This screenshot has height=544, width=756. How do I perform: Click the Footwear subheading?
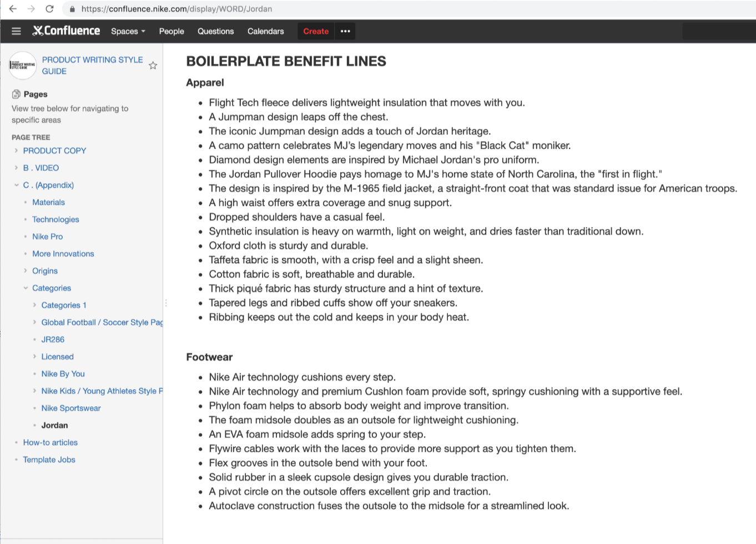pos(209,357)
